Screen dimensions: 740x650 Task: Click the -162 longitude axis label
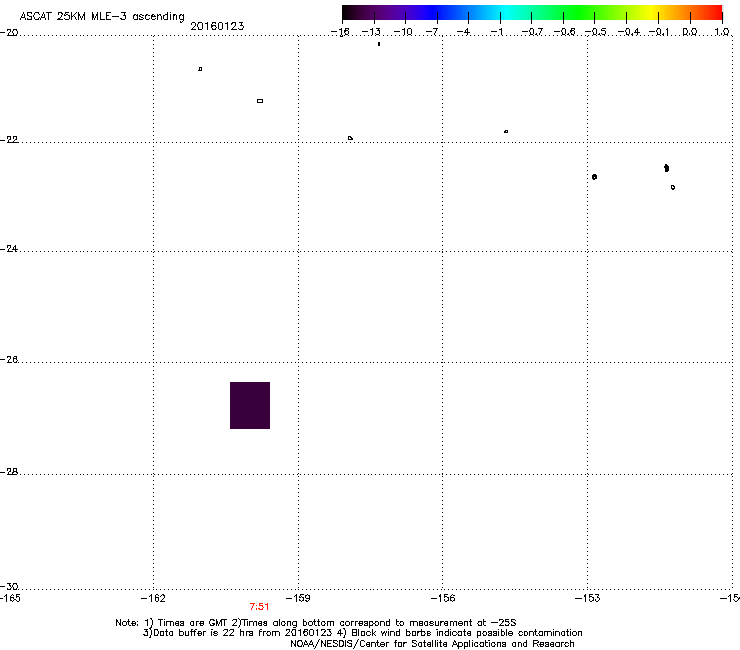[153, 598]
